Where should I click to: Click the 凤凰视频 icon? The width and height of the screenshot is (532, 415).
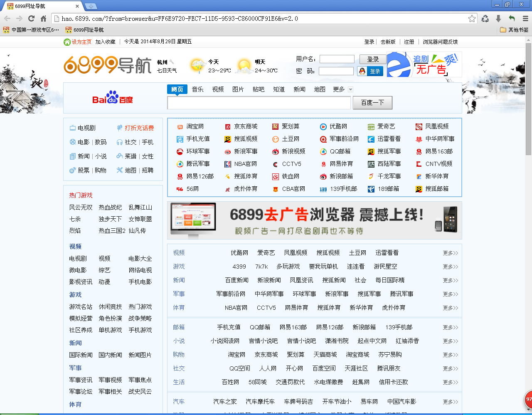[419, 127]
